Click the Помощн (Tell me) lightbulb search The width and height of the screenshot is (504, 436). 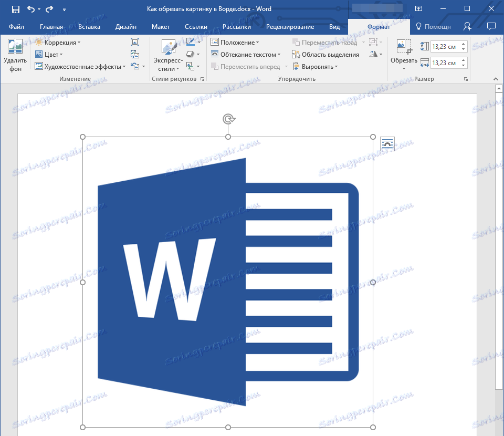(x=433, y=27)
